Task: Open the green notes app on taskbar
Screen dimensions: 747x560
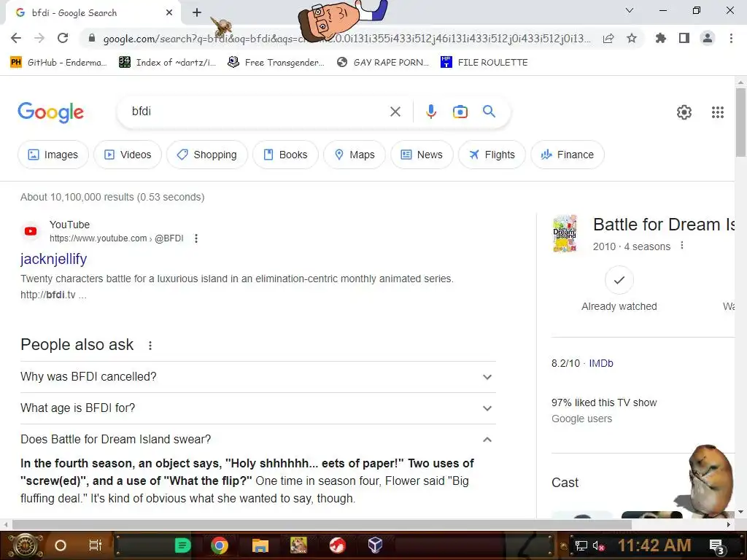Action: [182, 545]
